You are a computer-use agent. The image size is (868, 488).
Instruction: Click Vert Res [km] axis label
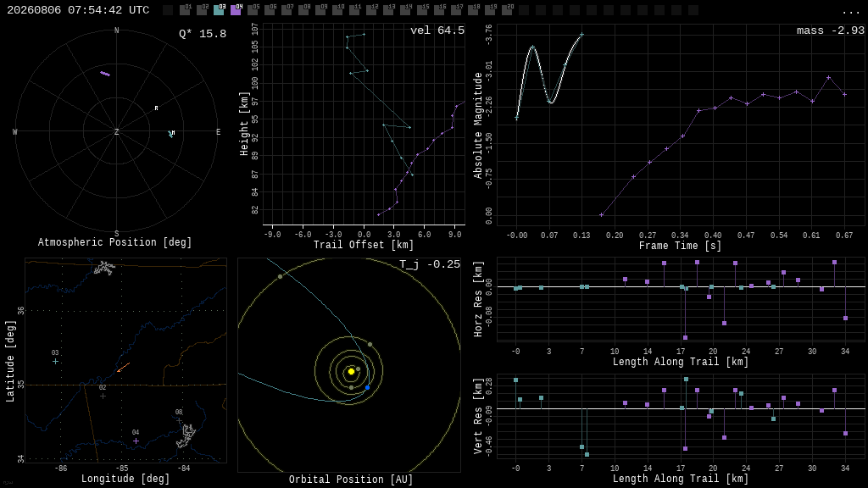(478, 416)
